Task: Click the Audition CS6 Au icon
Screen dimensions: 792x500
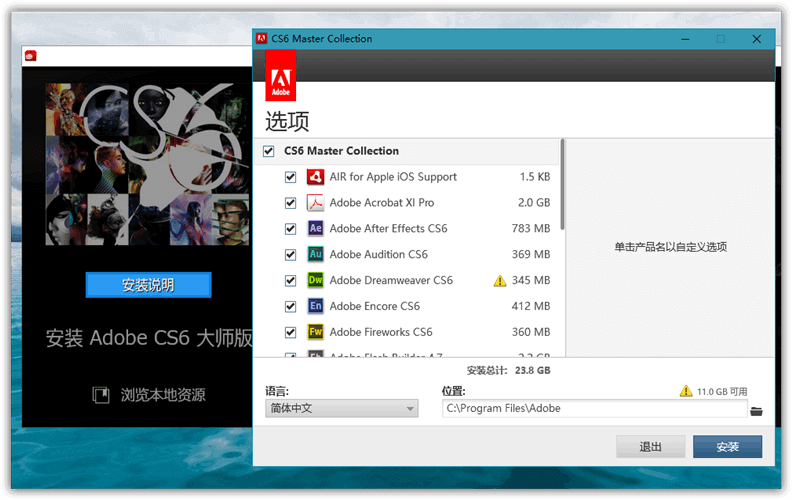Action: pyautogui.click(x=316, y=254)
